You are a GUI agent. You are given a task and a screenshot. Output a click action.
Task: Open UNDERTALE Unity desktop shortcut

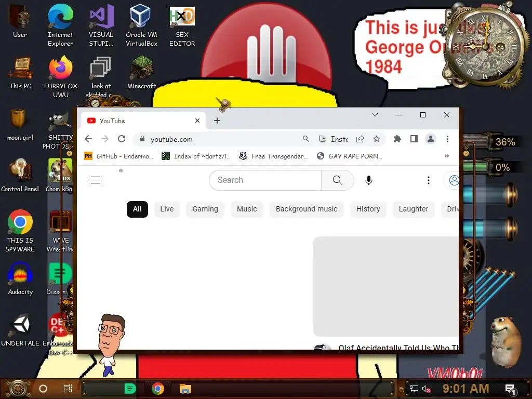point(20,330)
